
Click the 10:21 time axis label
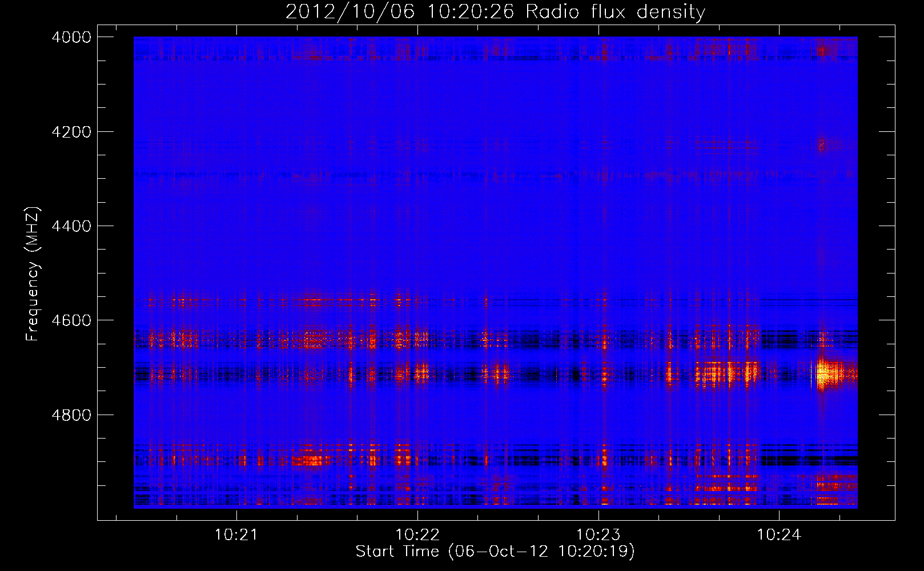pyautogui.click(x=236, y=535)
